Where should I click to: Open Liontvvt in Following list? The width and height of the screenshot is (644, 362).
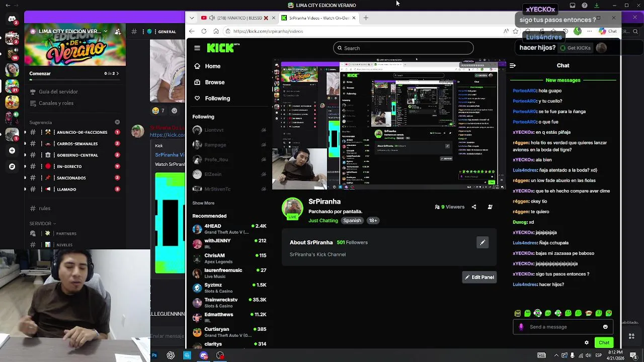[229, 130]
